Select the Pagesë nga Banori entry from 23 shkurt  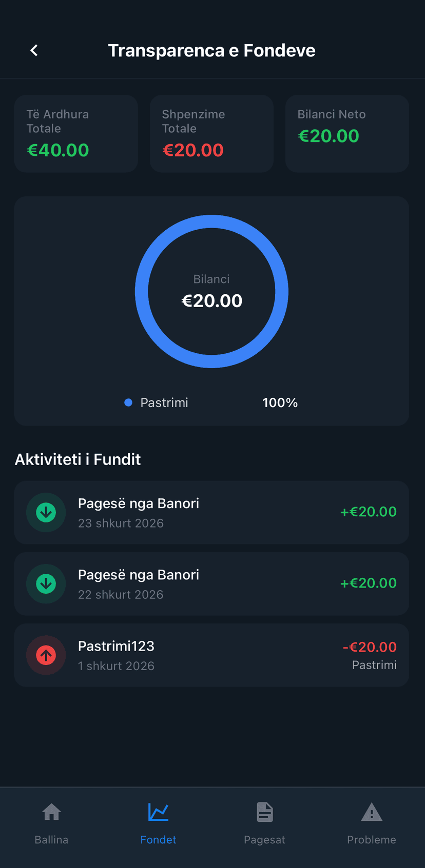pos(211,512)
